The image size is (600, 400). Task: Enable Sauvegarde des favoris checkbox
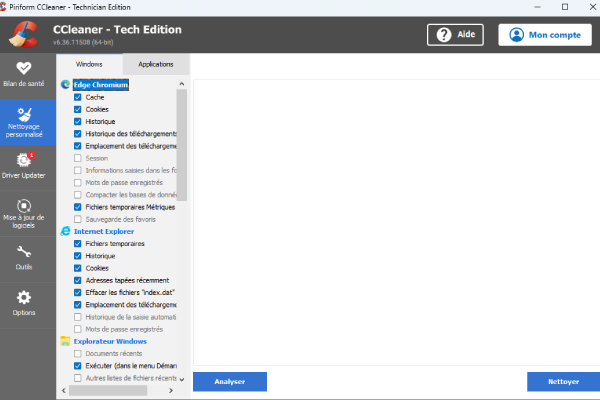(x=78, y=219)
